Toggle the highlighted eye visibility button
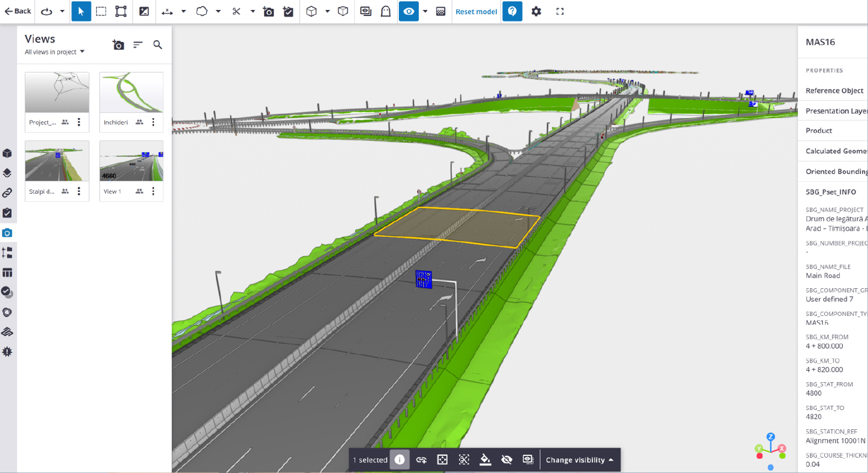Viewport: 868px width, 473px height. pos(409,11)
